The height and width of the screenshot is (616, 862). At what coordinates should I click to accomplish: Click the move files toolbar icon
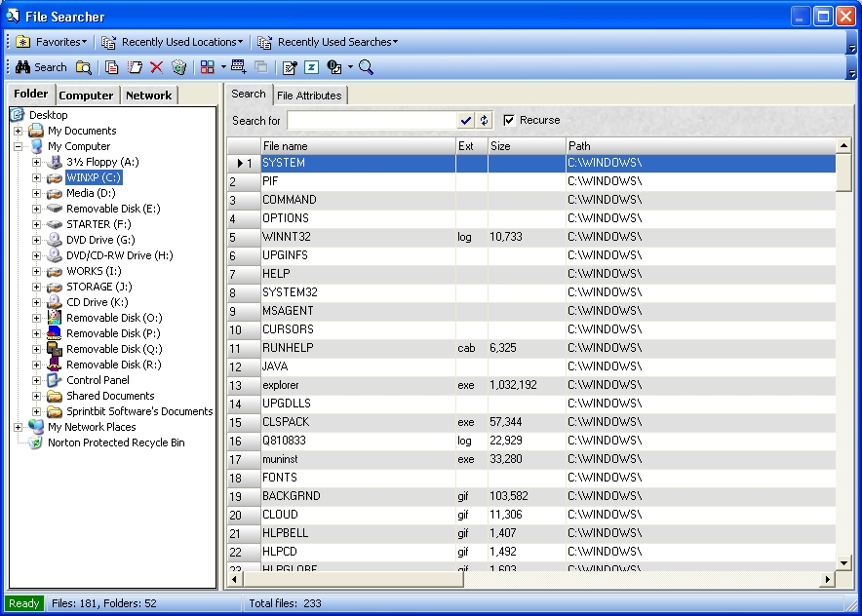[x=135, y=67]
